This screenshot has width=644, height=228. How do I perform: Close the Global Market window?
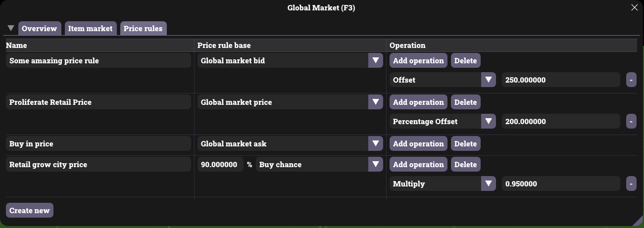[634, 7]
